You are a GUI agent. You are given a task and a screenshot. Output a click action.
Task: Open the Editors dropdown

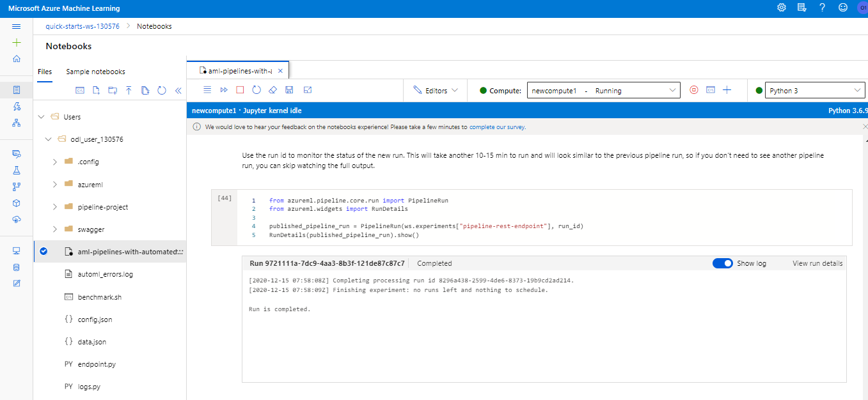point(436,91)
